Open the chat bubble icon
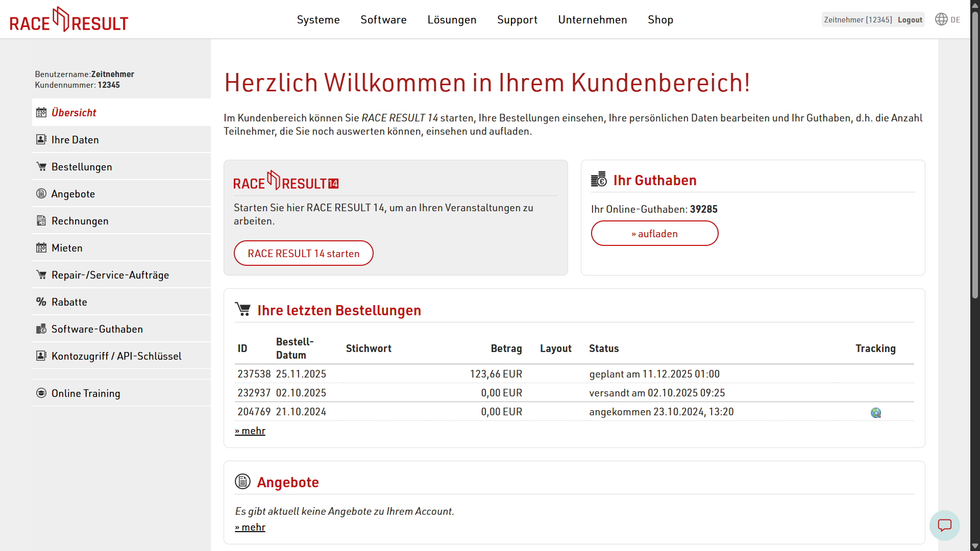This screenshot has width=980, height=551. pyautogui.click(x=944, y=525)
